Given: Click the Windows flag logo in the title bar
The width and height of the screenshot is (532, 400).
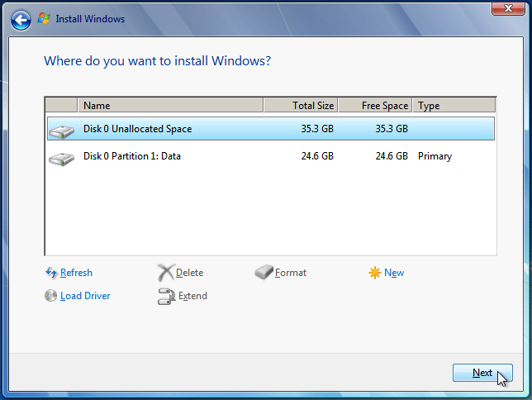Looking at the screenshot, I should coord(44,19).
